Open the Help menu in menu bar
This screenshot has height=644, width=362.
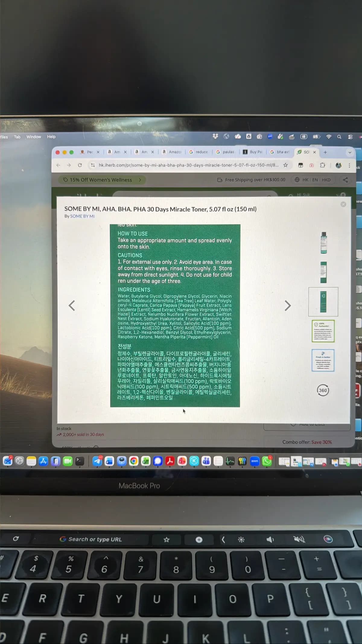pos(51,137)
